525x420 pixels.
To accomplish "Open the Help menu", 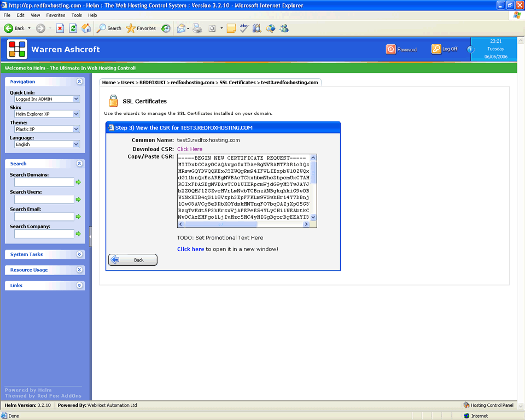I will point(92,15).
